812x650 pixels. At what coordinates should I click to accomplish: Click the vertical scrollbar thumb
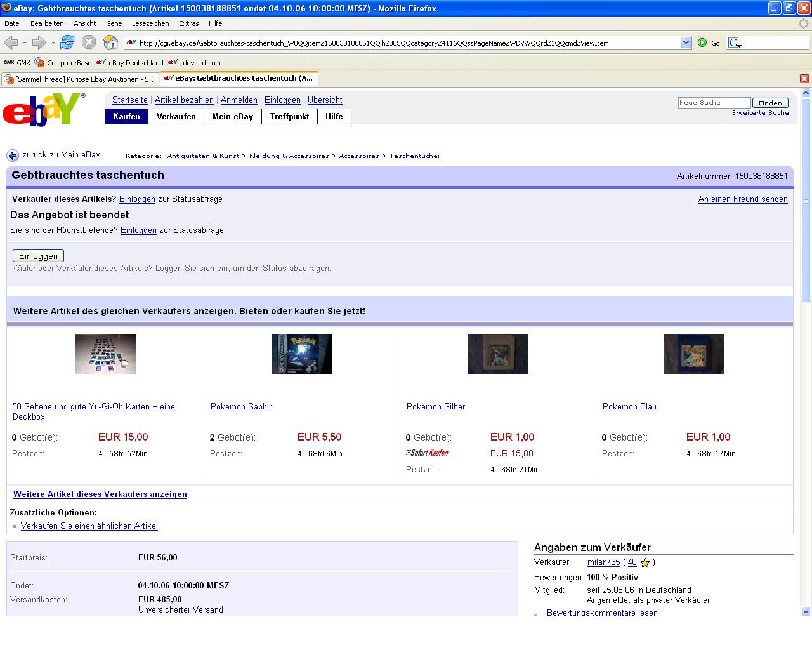tap(806, 201)
